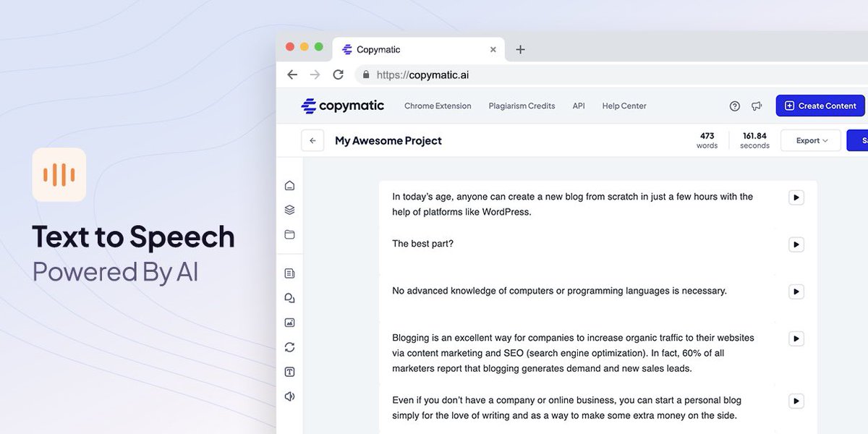
Task: Open the image generator icon in the sidebar
Action: (290, 323)
